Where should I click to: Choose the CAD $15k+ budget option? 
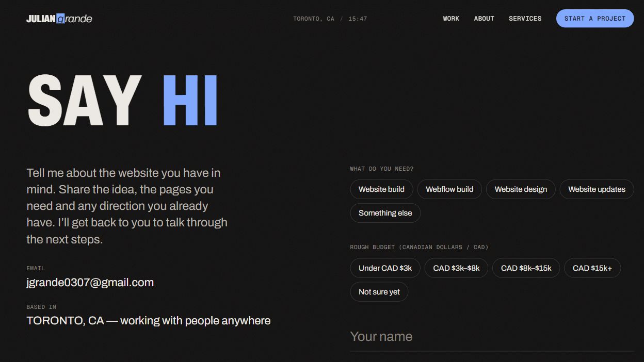click(x=592, y=268)
